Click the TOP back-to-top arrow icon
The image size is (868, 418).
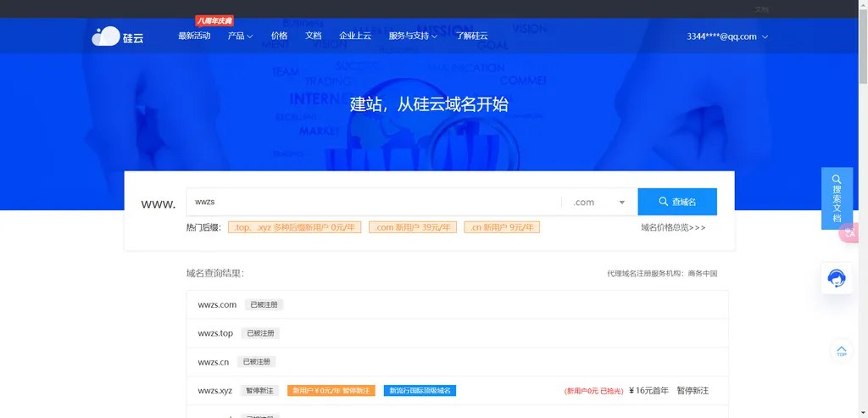pos(842,351)
